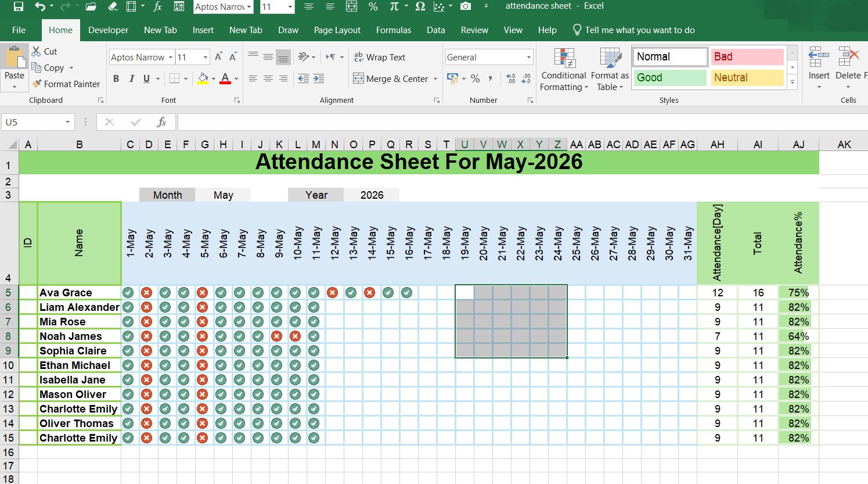Expand the Borders dropdown arrow
The height and width of the screenshot is (484, 868).
[186, 78]
